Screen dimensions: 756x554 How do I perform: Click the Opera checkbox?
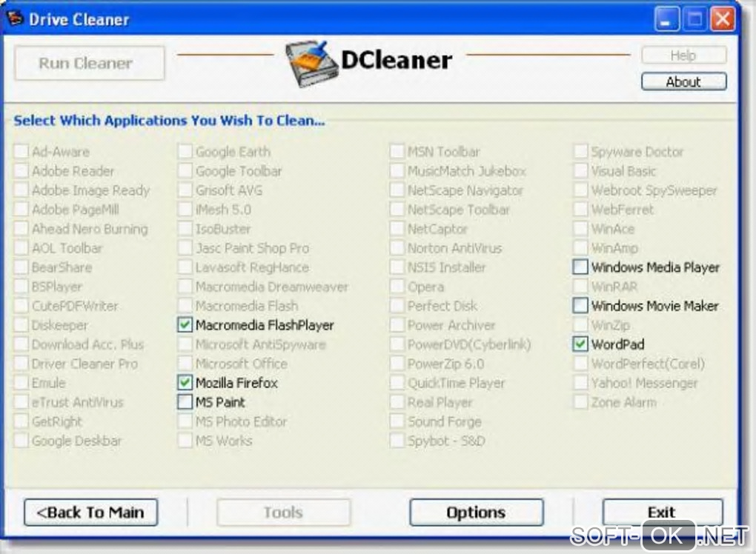pyautogui.click(x=397, y=286)
